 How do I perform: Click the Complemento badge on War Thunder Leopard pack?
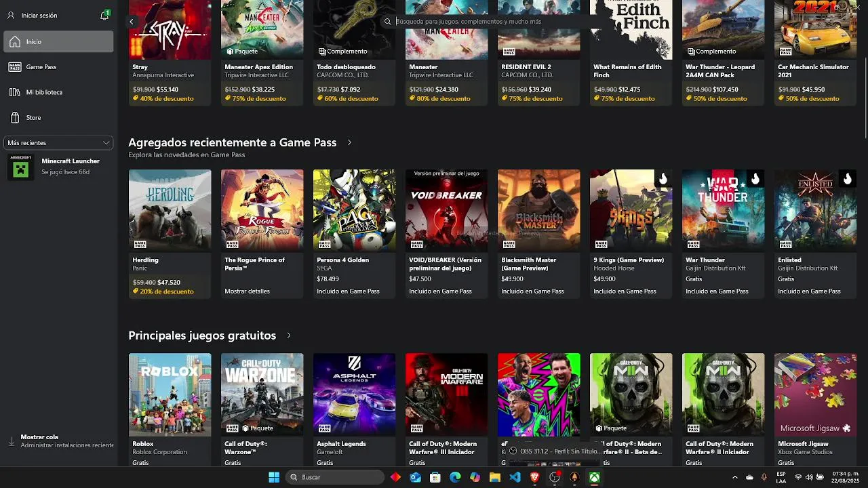(711, 51)
